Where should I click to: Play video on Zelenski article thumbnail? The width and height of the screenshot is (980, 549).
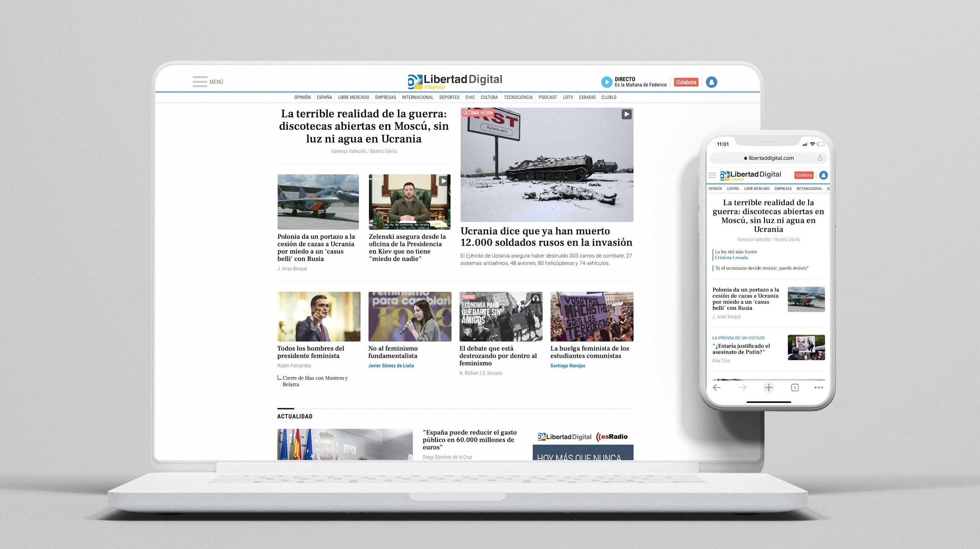point(444,181)
